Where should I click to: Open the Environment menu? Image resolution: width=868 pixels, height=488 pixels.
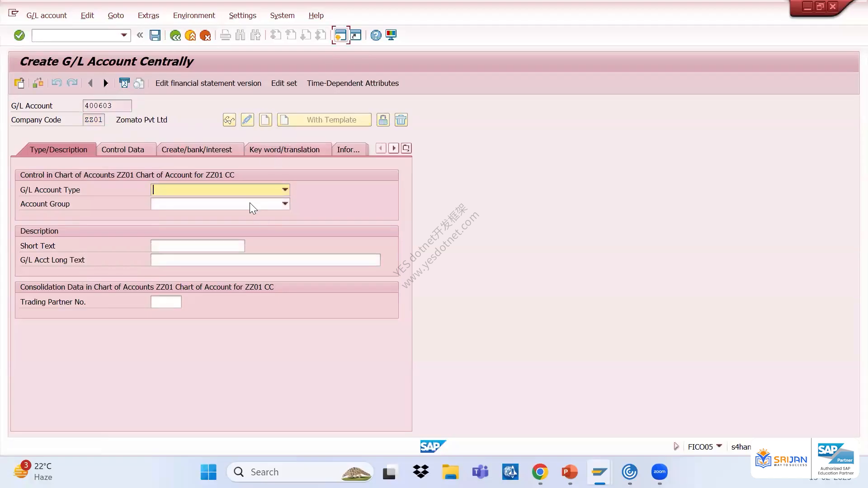coord(194,15)
